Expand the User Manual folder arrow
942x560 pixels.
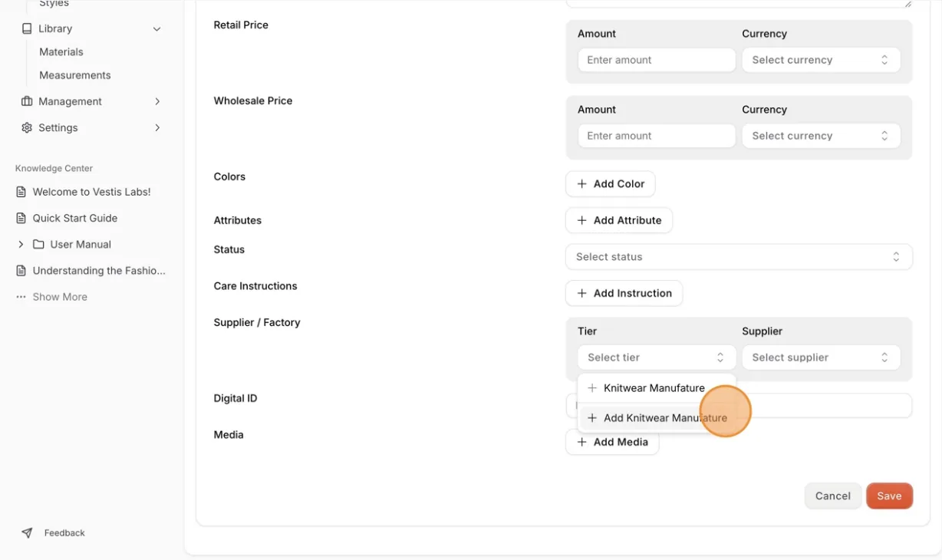tap(21, 244)
